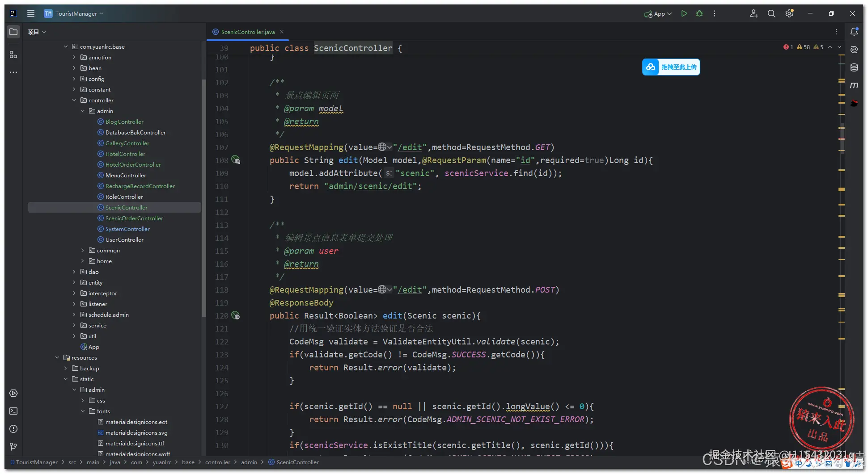Show more tool windows ellipsis in left sidebar

click(x=13, y=72)
